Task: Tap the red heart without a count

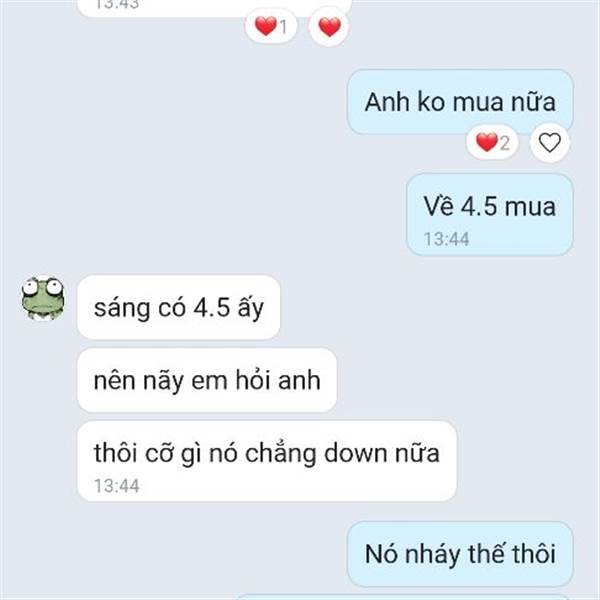Action: (x=329, y=26)
